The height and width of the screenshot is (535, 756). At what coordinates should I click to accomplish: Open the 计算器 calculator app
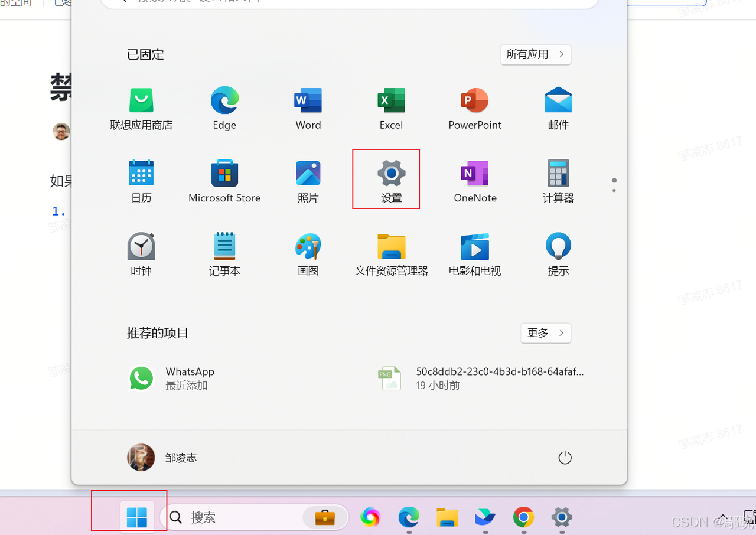pyautogui.click(x=558, y=182)
